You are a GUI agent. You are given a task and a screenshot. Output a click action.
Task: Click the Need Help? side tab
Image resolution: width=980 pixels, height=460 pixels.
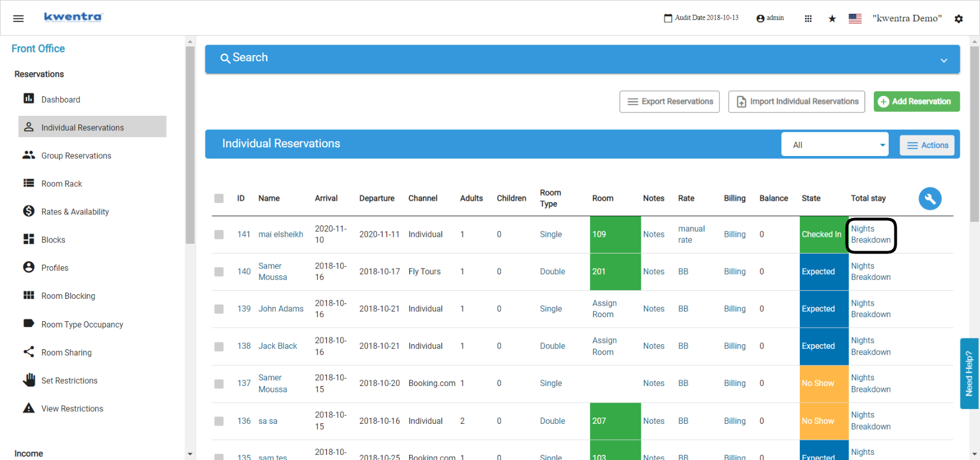tap(969, 373)
